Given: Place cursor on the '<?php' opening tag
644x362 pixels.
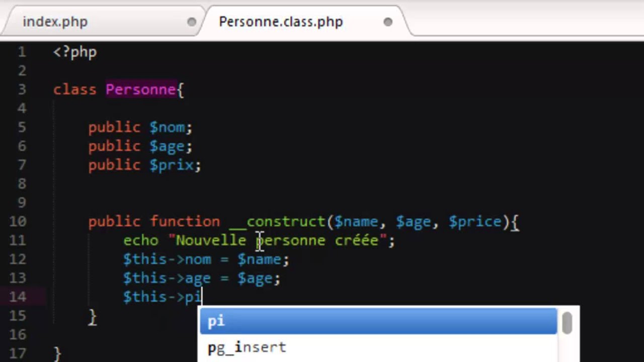Looking at the screenshot, I should tap(75, 52).
